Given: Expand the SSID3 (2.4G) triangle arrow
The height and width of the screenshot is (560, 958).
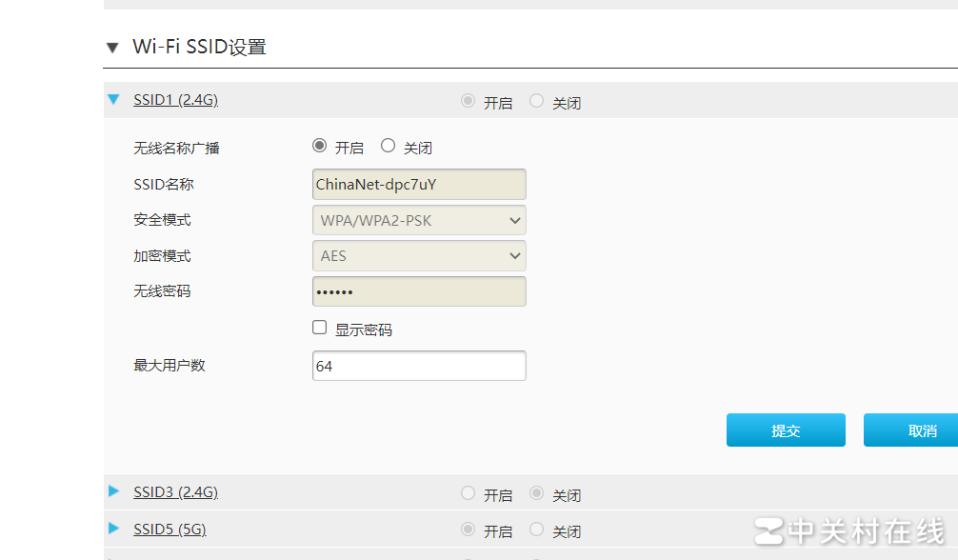Looking at the screenshot, I should tap(114, 491).
